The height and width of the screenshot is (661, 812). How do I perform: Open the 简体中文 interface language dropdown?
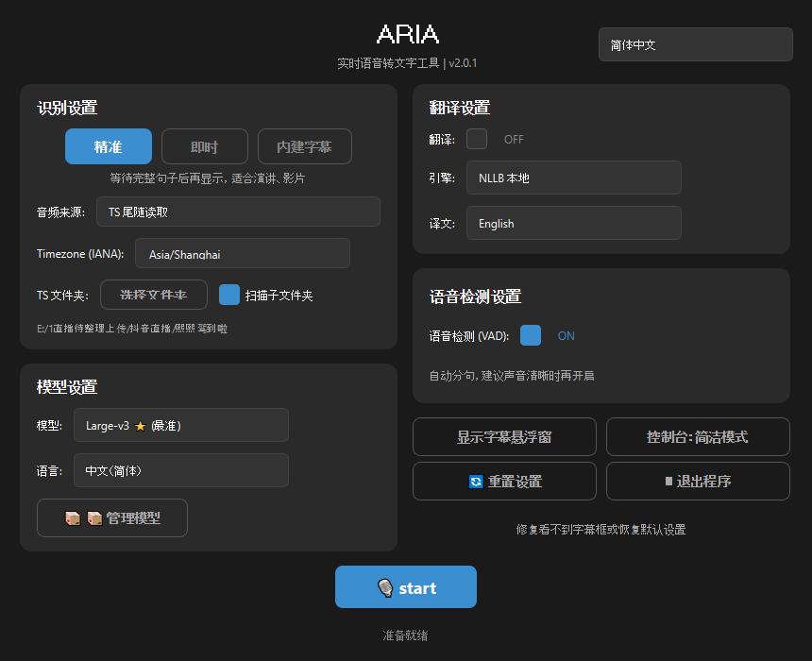[696, 44]
